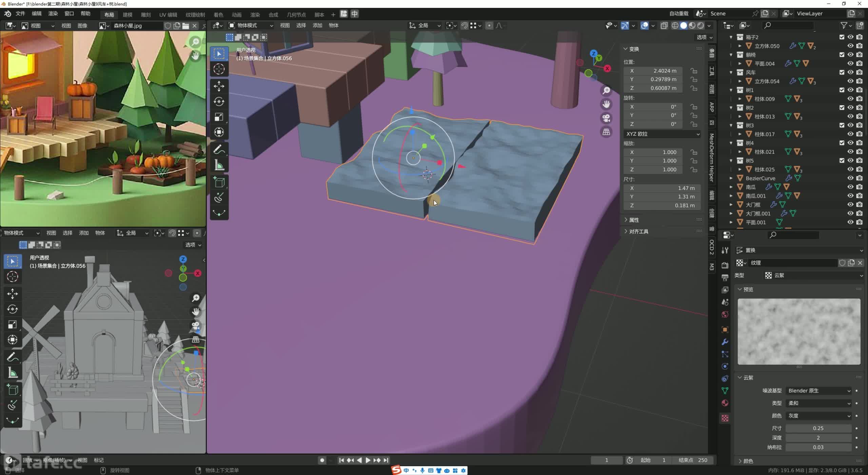
Task: Open XYZ 欧拉 rotation mode dropdown
Action: 663,134
